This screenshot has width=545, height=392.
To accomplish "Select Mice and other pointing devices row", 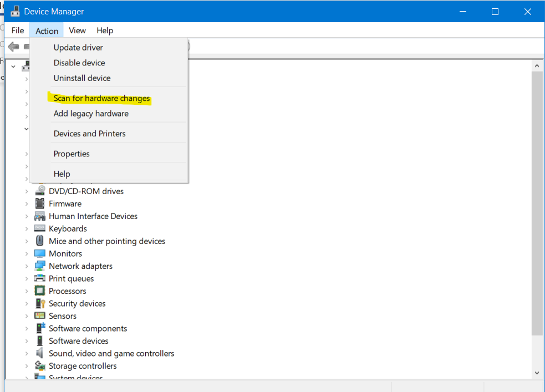I will point(106,241).
